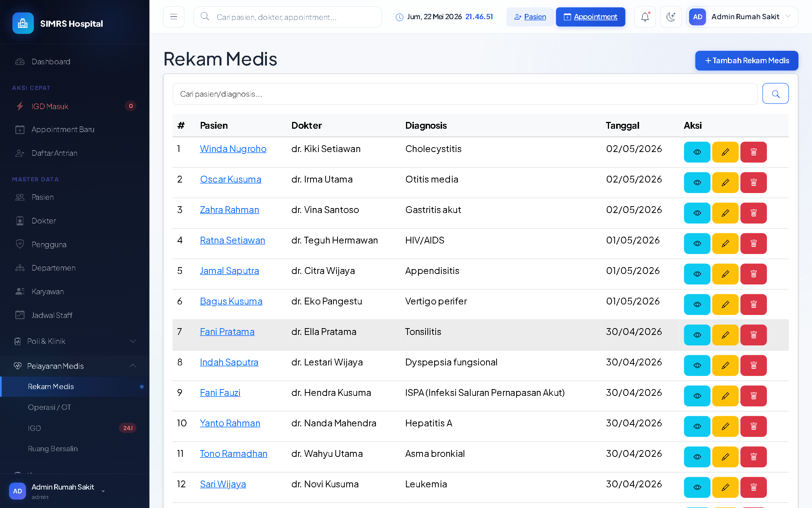Viewport: 812px width, 508px height.
Task: Click the diagnosis text Cholecystitis
Action: coord(433,149)
